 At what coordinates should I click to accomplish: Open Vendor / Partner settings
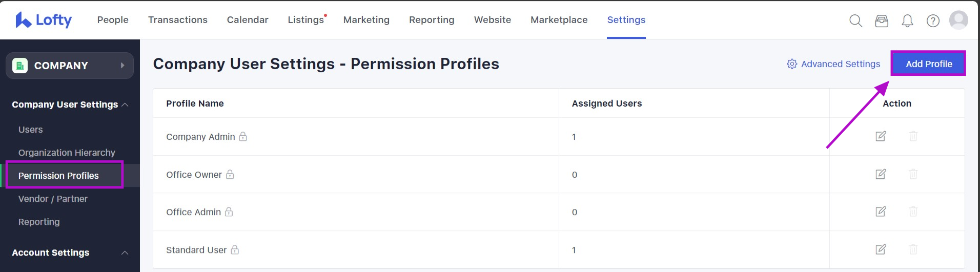pyautogui.click(x=53, y=199)
